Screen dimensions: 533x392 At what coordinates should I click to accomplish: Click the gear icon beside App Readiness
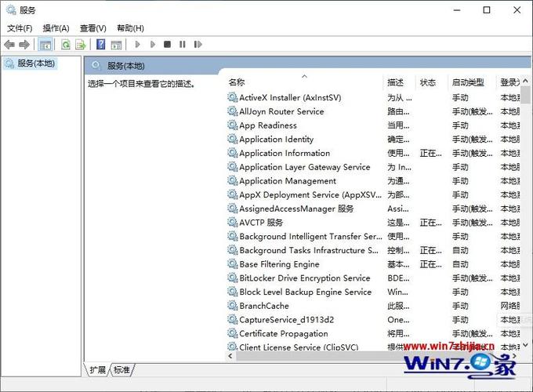233,125
